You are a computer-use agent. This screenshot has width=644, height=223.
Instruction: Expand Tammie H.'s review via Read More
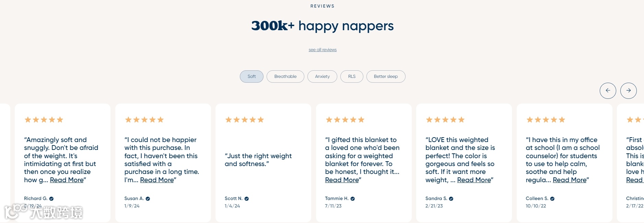[x=342, y=180]
